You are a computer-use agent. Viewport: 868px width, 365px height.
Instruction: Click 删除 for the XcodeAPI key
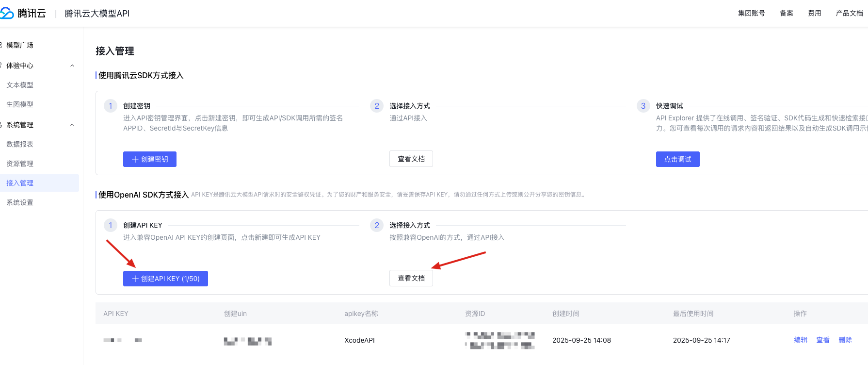(845, 340)
